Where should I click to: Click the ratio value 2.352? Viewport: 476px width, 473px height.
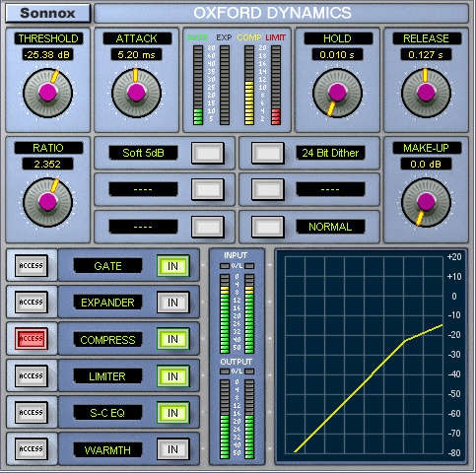click(48, 164)
